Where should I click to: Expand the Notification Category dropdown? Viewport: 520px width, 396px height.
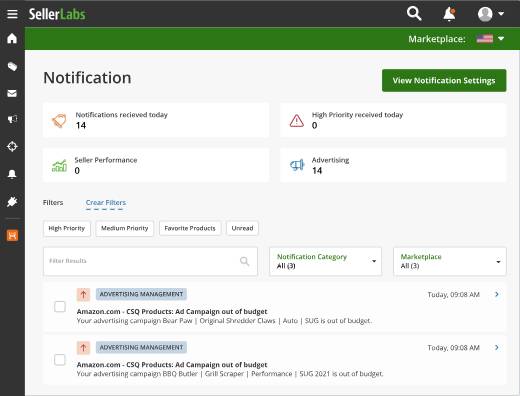[325, 261]
